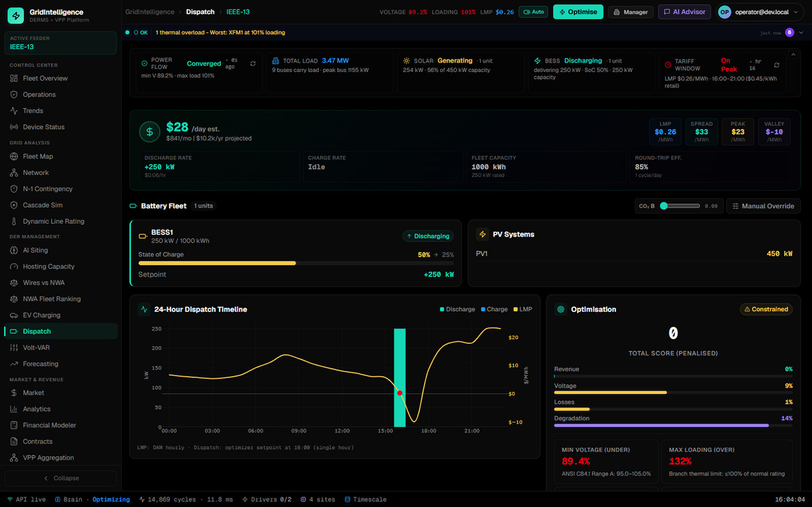Image resolution: width=812 pixels, height=507 pixels.
Task: Click the Fleet Overview grid icon
Action: click(14, 78)
